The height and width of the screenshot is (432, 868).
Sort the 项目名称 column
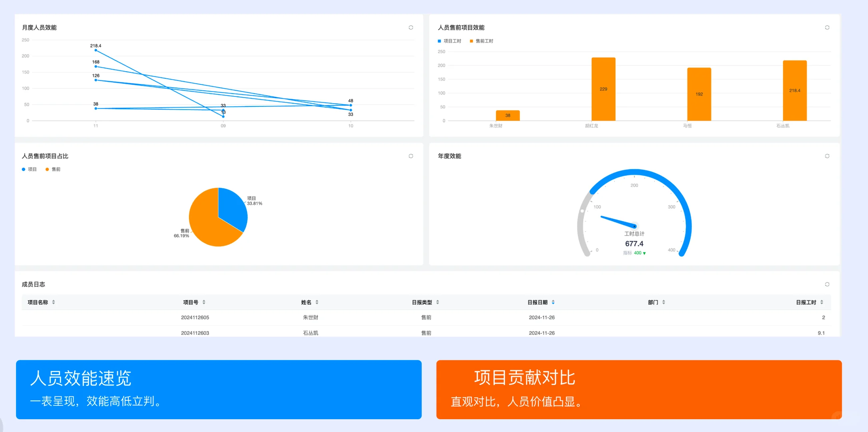coord(54,302)
